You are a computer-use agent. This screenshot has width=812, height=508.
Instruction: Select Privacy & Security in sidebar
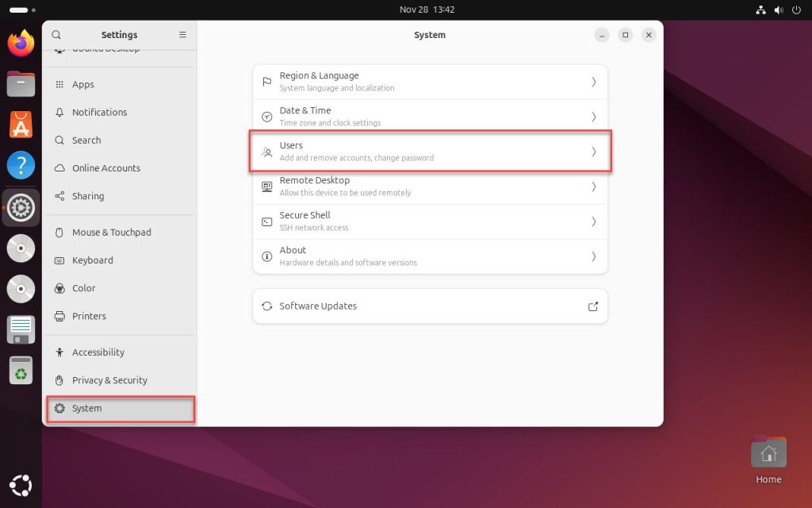point(121,380)
